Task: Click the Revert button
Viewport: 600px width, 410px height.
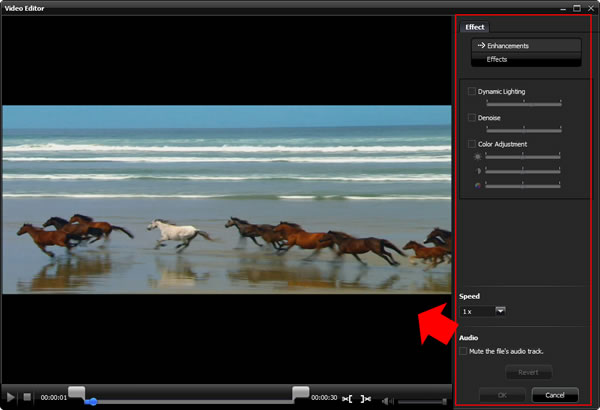Action: click(529, 372)
